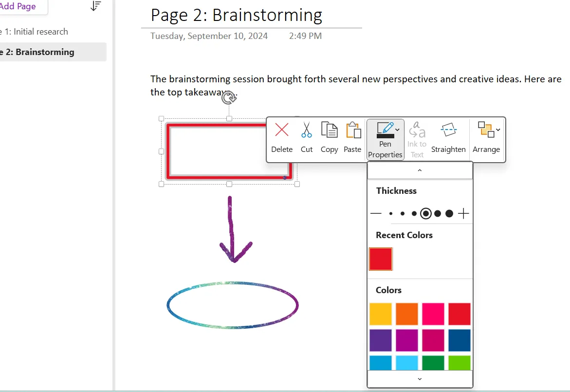The width and height of the screenshot is (570, 392).
Task: Pick the red recent color swatch
Action: click(x=381, y=259)
